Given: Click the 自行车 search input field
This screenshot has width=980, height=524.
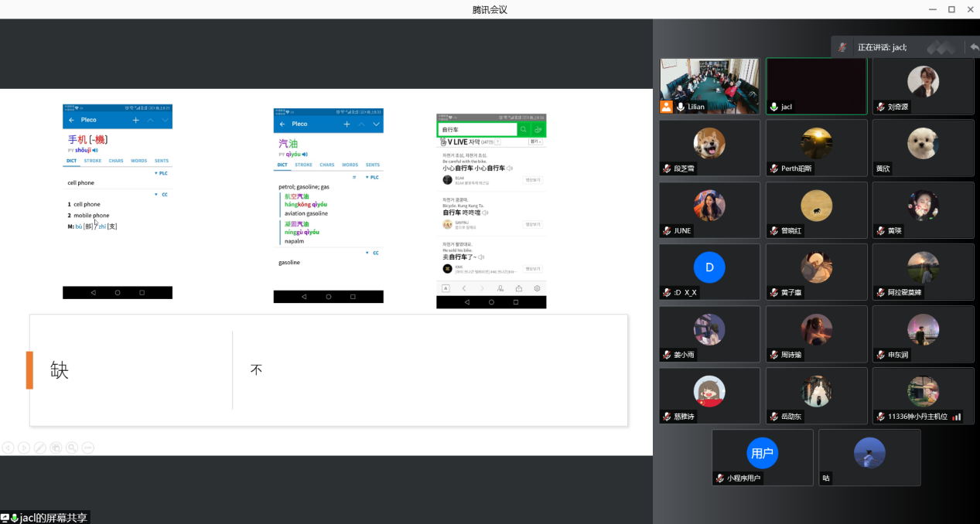Looking at the screenshot, I should (476, 130).
